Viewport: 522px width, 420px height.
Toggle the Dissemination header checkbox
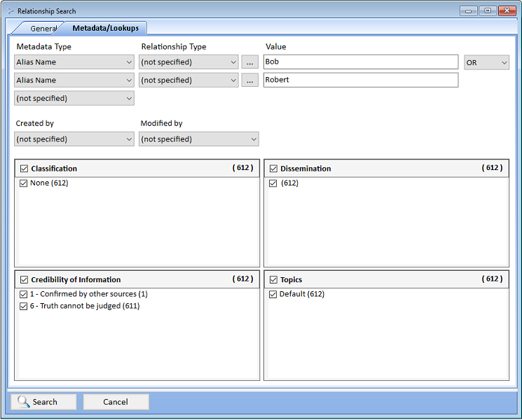(x=273, y=169)
